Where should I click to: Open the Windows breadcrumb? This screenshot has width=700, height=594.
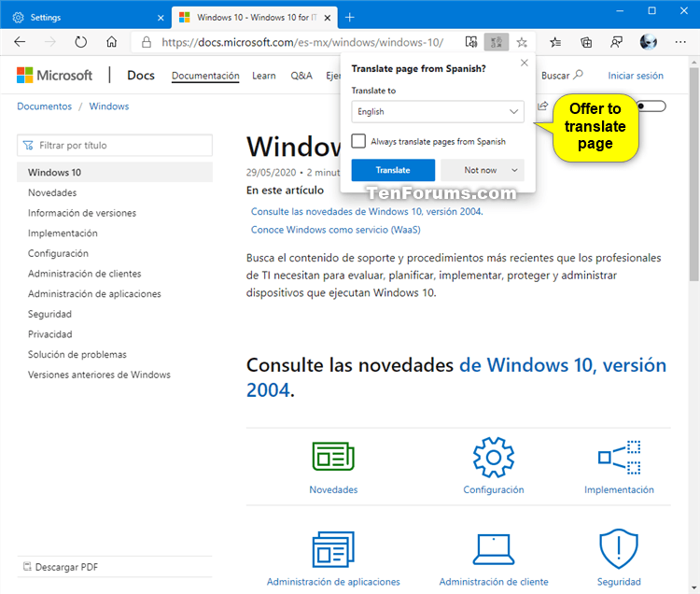pyautogui.click(x=109, y=106)
